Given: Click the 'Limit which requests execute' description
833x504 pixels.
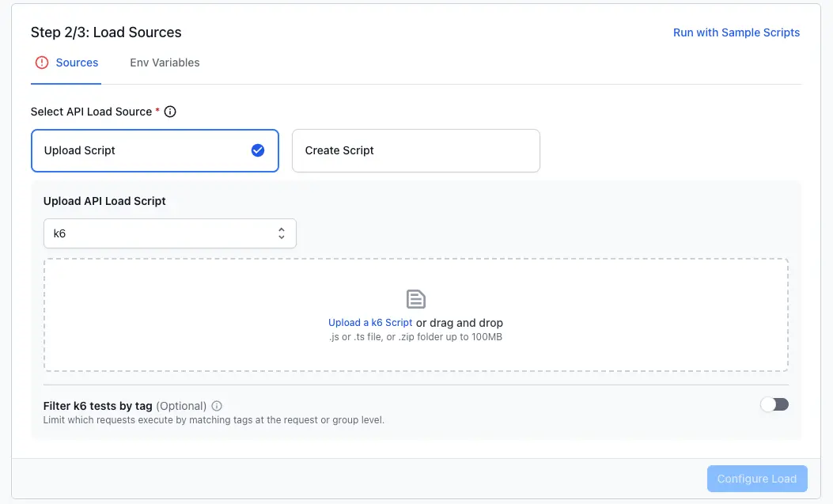Looking at the screenshot, I should (214, 419).
